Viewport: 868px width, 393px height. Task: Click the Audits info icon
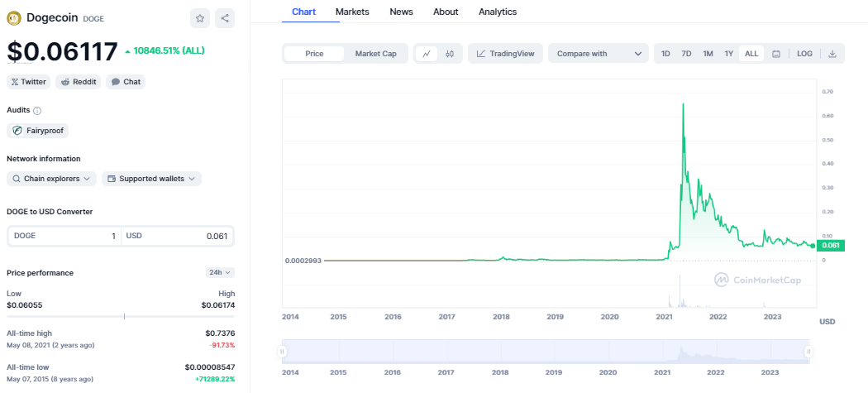(x=37, y=110)
